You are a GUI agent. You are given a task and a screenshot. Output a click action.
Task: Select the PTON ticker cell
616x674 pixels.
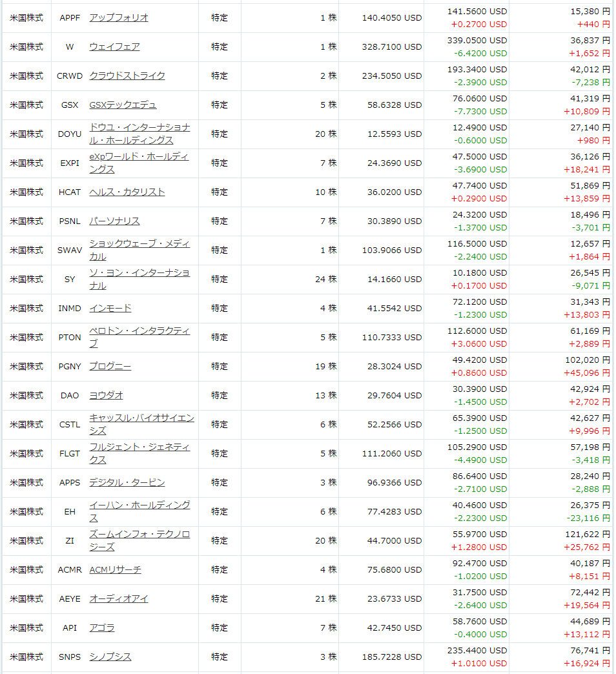(70, 337)
